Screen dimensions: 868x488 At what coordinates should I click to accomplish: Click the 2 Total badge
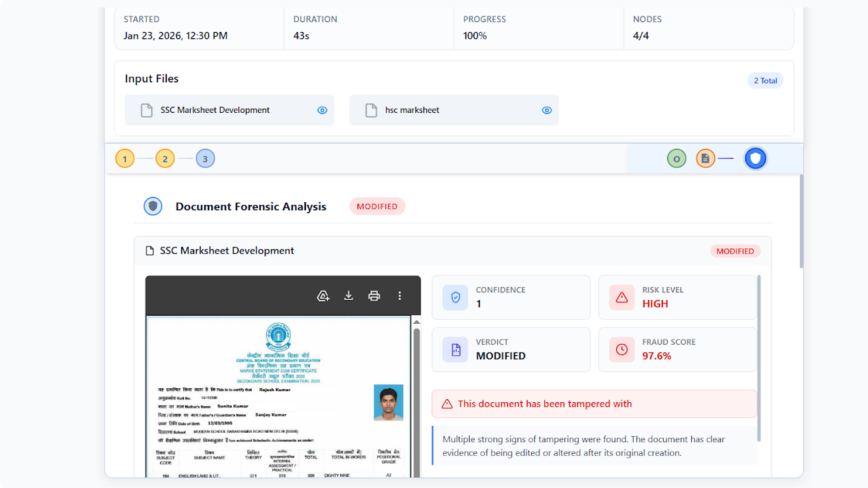pyautogui.click(x=765, y=81)
